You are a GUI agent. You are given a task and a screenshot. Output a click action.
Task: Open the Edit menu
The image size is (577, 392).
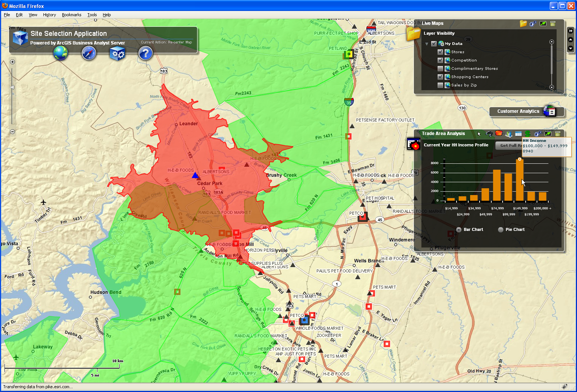19,15
